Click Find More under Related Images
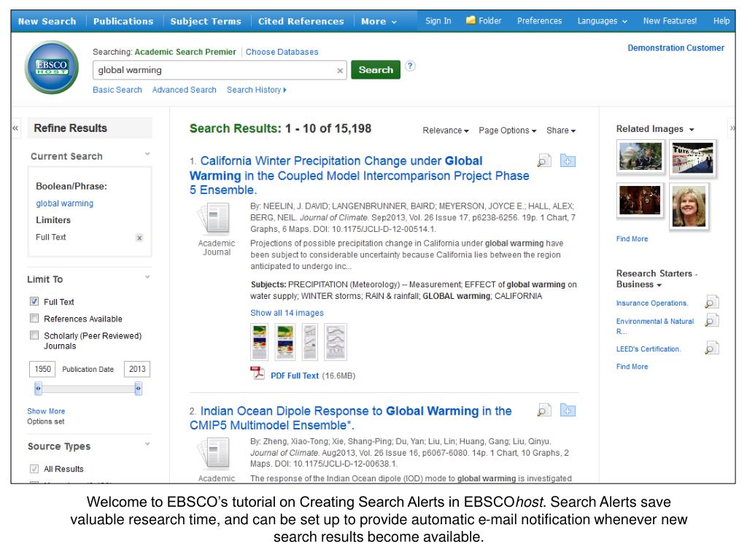 pos(632,239)
